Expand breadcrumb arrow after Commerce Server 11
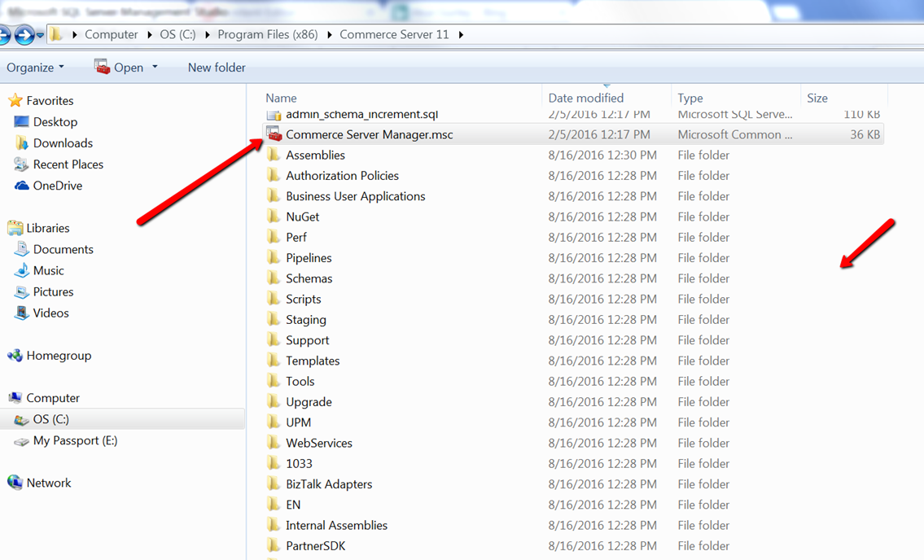 pos(460,35)
